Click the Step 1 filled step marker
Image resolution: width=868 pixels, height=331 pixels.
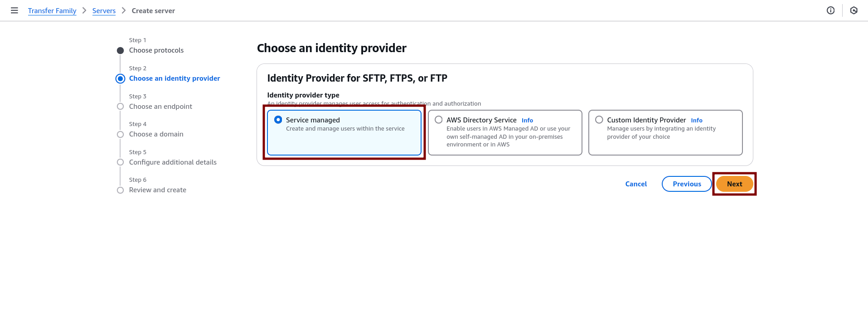click(120, 50)
